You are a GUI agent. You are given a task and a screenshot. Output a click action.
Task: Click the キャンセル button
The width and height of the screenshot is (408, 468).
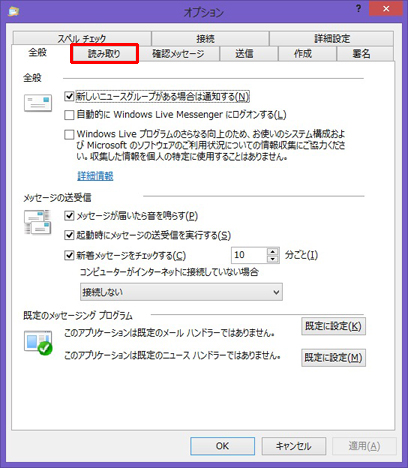pos(294,446)
